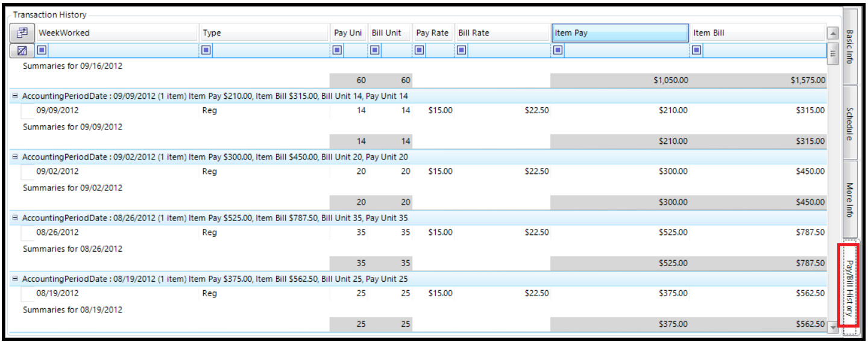The image size is (868, 342).
Task: Collapse the 08/26/2012 accounting period group
Action: coord(15,218)
